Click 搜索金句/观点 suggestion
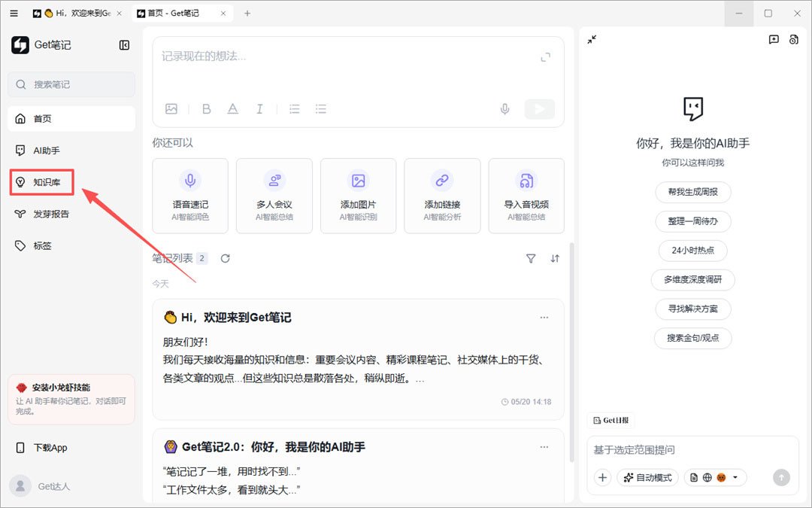 pyautogui.click(x=693, y=338)
